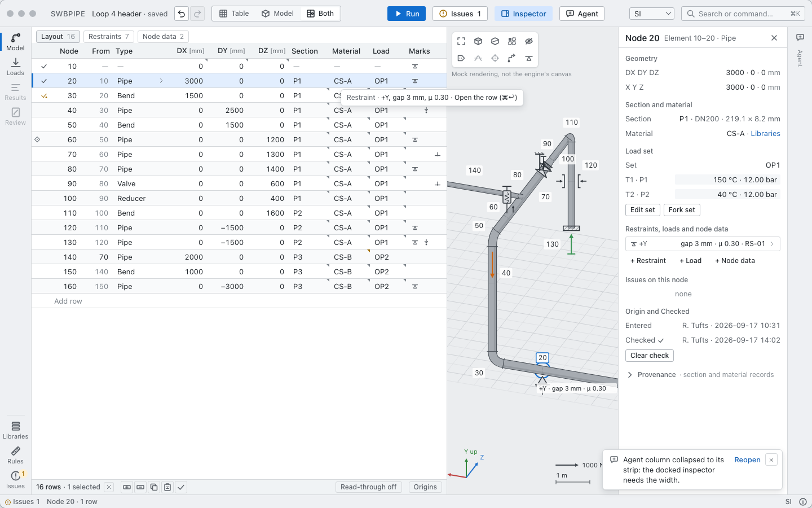Toggle partial check mark on row 30

[44, 95]
